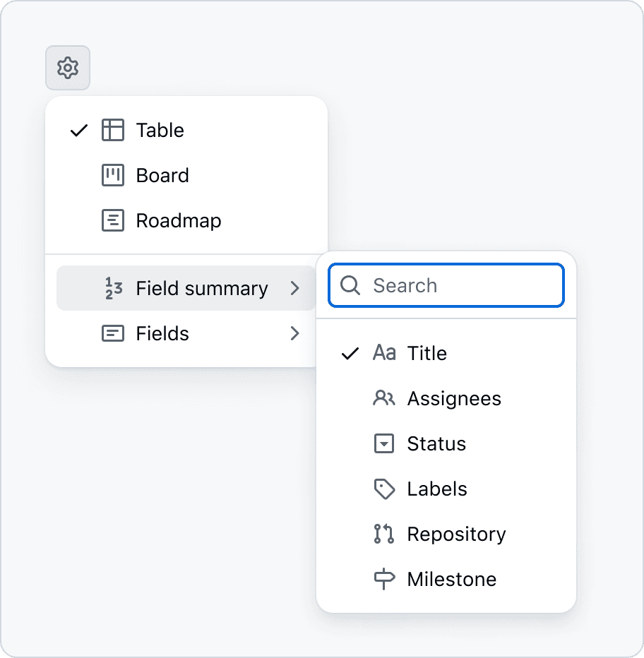
Task: Click the Milestone signpost icon
Action: [x=383, y=579]
